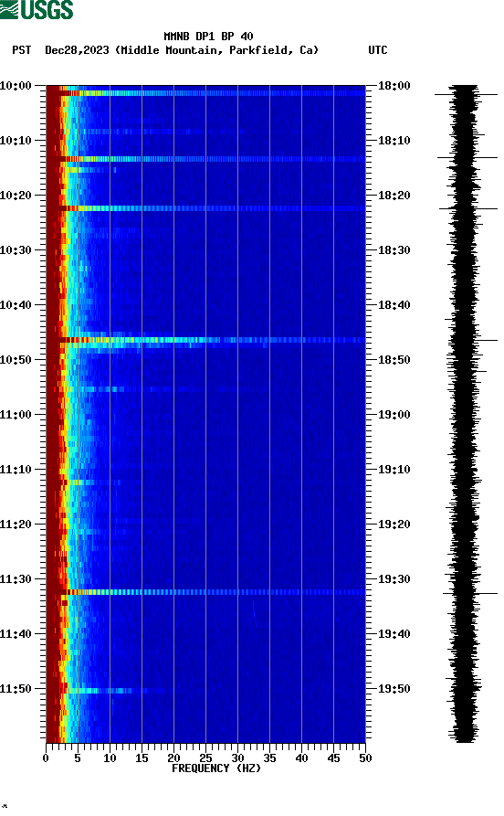Screen dimensions: 504x816
Task: Click the broadband event streak near 10:13
Action: (205, 159)
